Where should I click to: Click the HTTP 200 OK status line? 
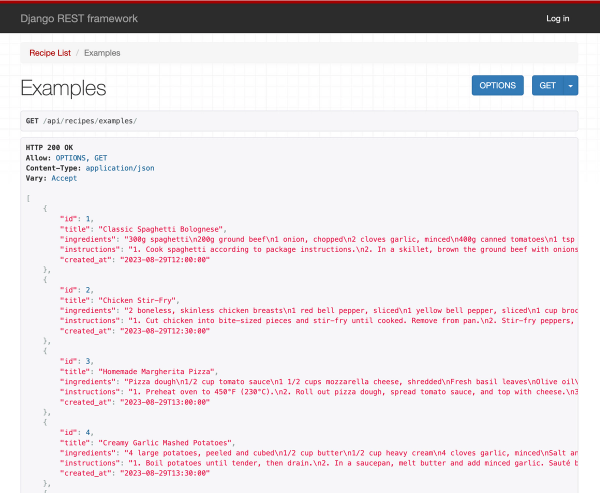[49, 147]
